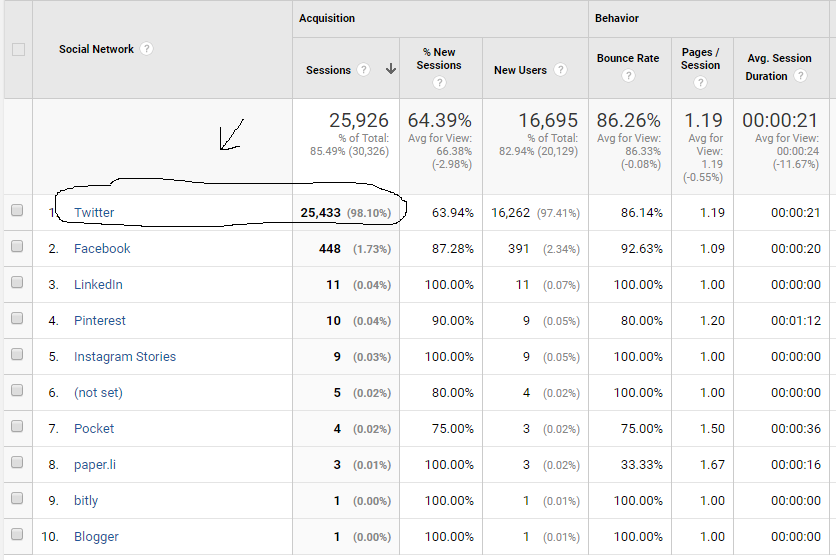
Task: Select total bounce rate 86.26%
Action: pyautogui.click(x=629, y=121)
